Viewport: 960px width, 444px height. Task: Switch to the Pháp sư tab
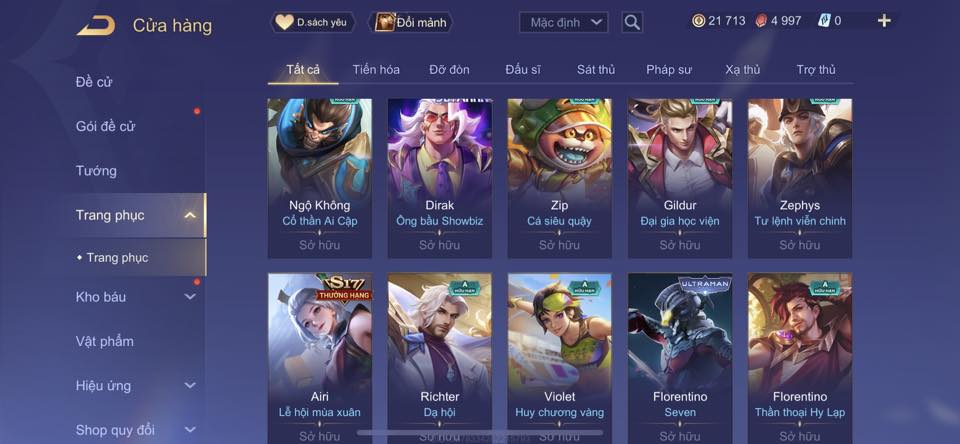click(669, 70)
